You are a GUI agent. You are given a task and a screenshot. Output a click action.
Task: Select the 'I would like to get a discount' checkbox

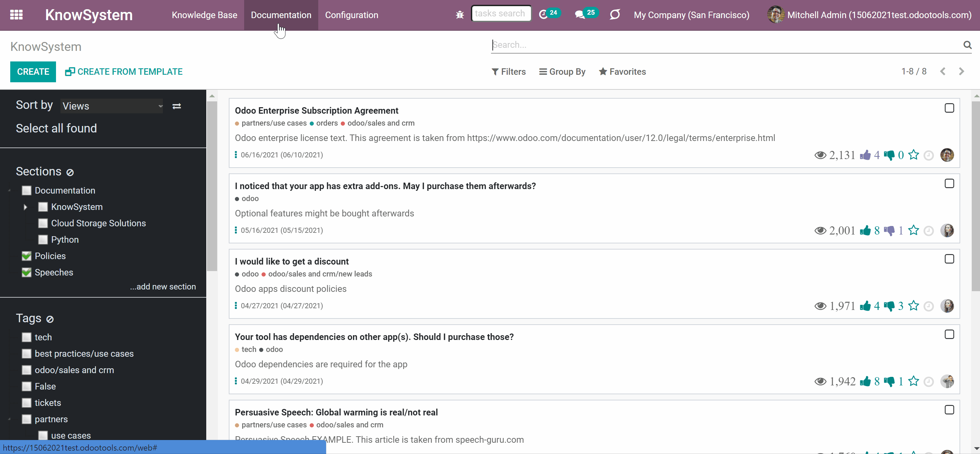tap(949, 259)
